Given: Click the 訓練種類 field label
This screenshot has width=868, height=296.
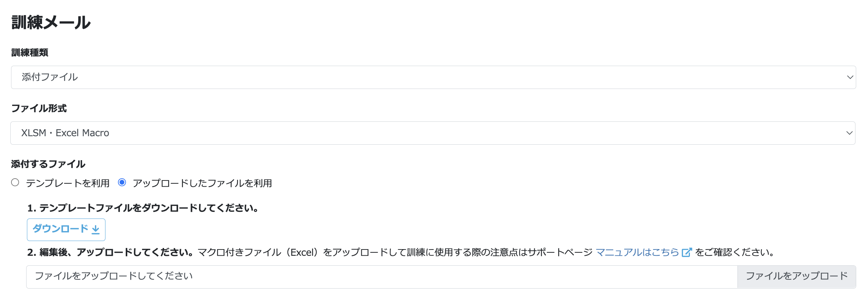Looking at the screenshot, I should pyautogui.click(x=30, y=52).
